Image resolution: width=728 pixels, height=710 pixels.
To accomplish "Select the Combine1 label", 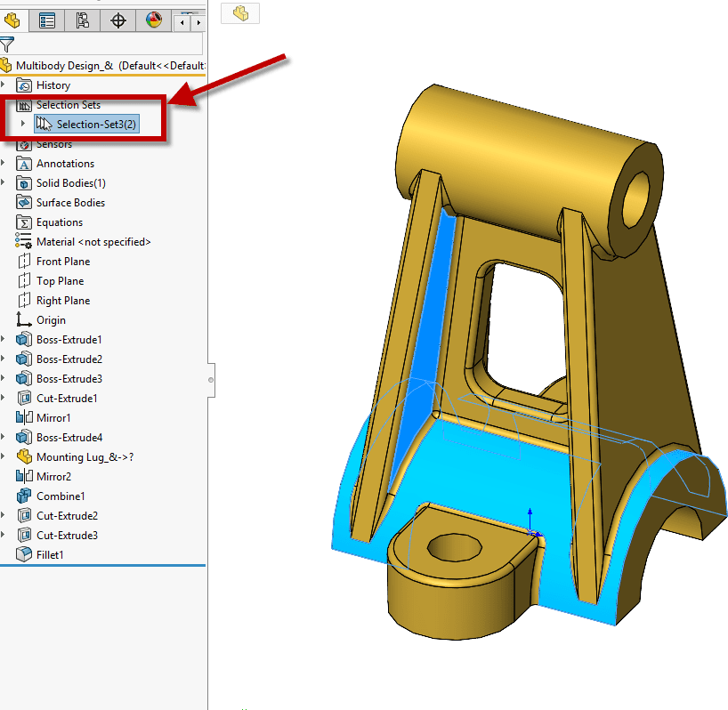I will tap(61, 496).
